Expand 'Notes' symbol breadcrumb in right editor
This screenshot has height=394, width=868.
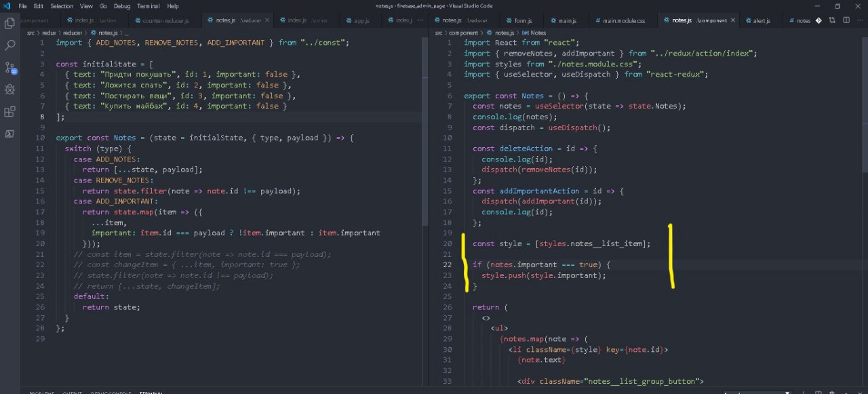coord(538,33)
